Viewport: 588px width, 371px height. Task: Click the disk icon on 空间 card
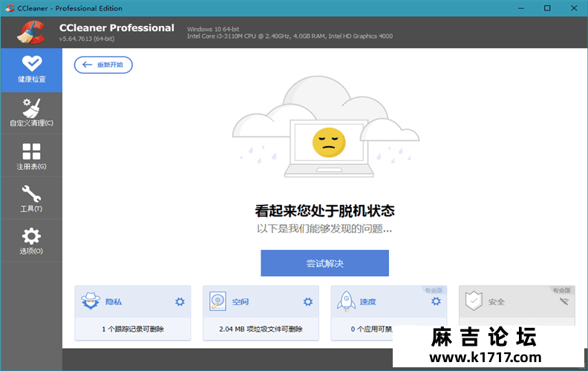pos(218,301)
